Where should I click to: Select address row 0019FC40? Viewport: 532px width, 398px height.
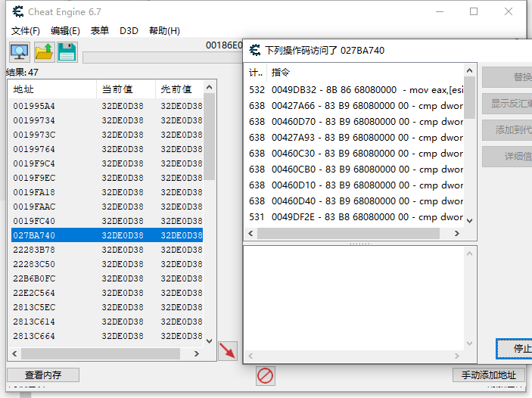(x=107, y=221)
